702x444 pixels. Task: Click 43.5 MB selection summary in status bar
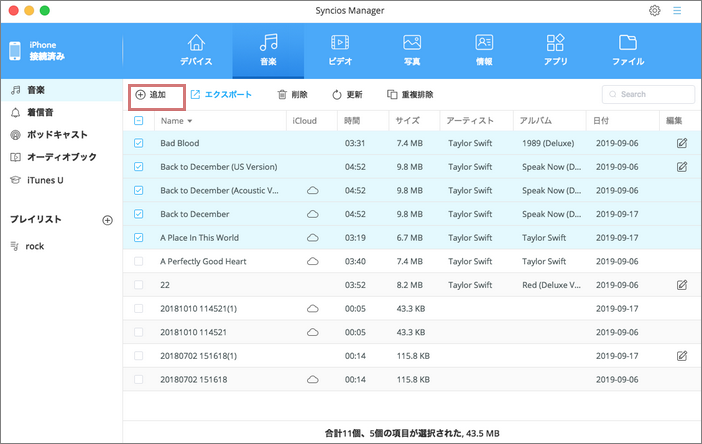click(x=483, y=433)
